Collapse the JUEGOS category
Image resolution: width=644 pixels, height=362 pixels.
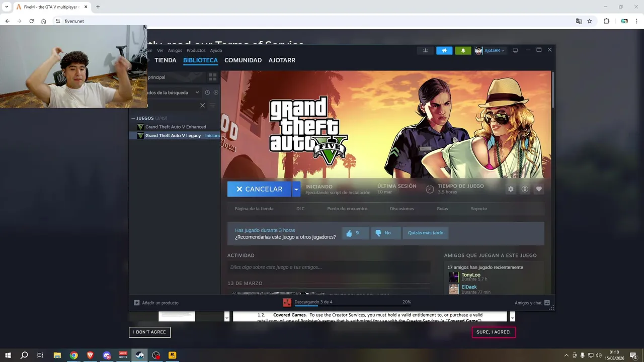pos(133,118)
